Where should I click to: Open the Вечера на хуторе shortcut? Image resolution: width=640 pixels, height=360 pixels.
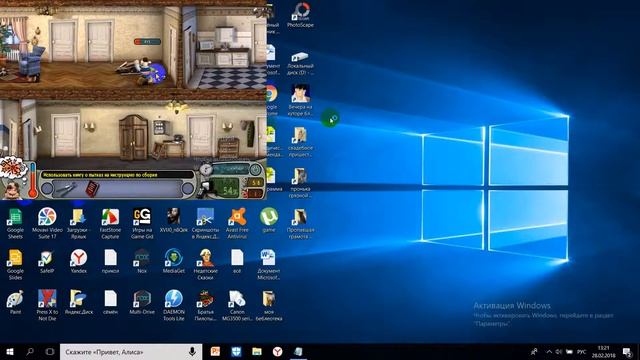pos(300,100)
